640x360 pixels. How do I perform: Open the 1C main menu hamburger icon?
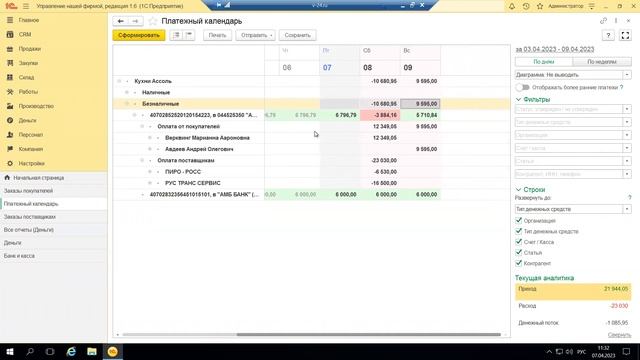point(26,6)
